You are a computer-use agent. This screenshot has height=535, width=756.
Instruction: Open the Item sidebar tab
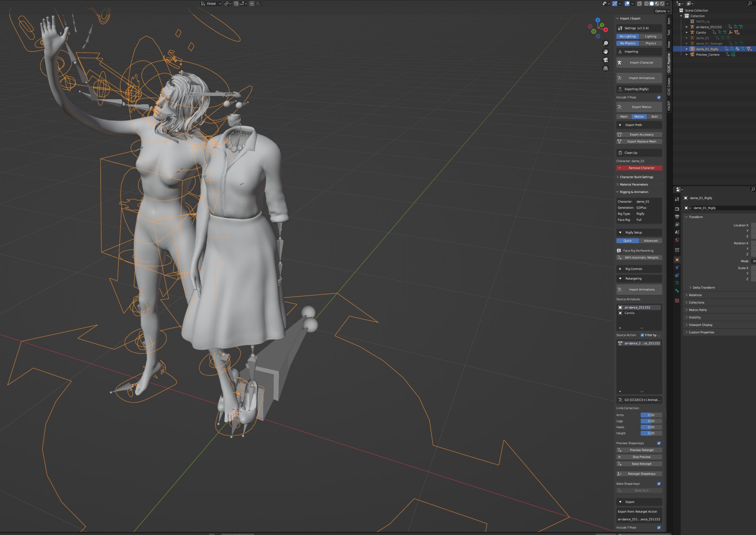coord(669,21)
